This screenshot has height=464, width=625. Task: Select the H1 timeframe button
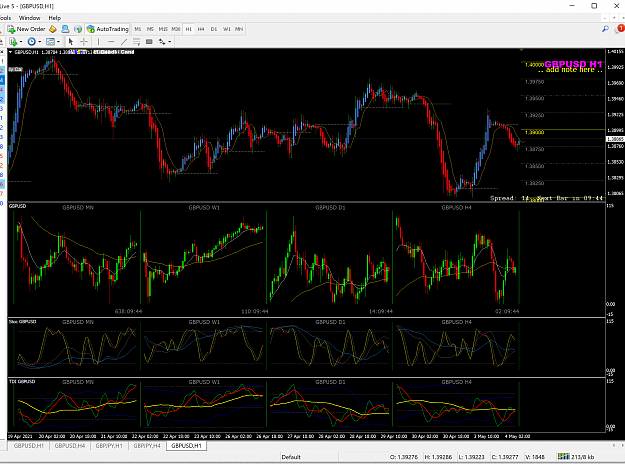pos(189,29)
